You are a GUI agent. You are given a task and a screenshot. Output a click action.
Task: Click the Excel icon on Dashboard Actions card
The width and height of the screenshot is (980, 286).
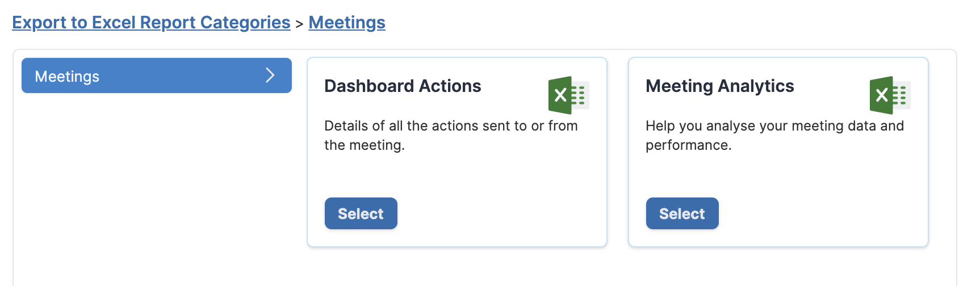tap(568, 95)
